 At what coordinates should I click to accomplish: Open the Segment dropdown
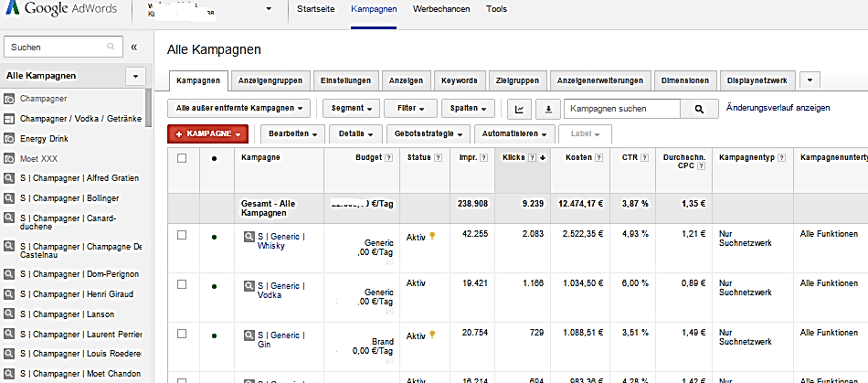(351, 109)
